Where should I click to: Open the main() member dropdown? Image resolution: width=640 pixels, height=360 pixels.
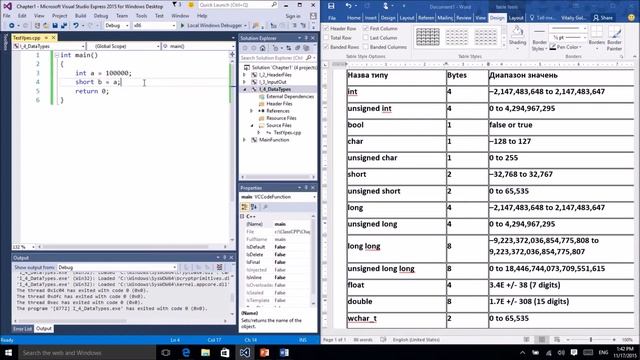198,46
